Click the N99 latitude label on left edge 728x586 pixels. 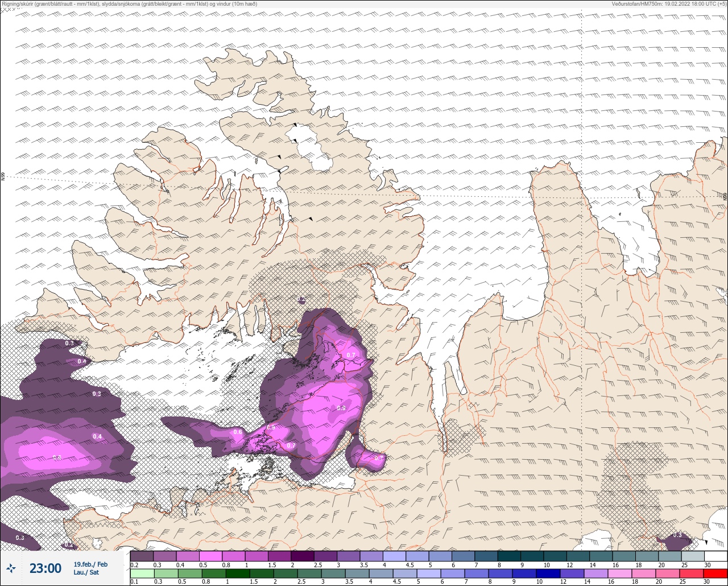pyautogui.click(x=3, y=177)
